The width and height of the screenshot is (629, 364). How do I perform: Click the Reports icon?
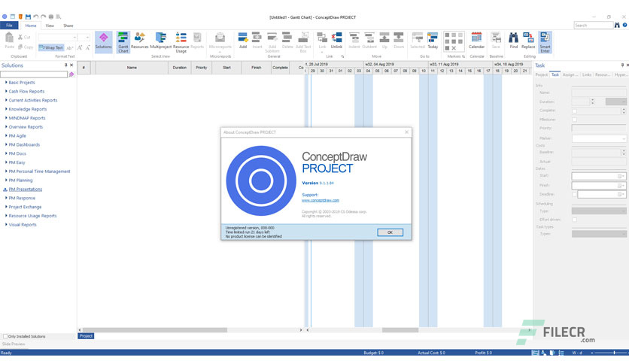click(x=197, y=41)
